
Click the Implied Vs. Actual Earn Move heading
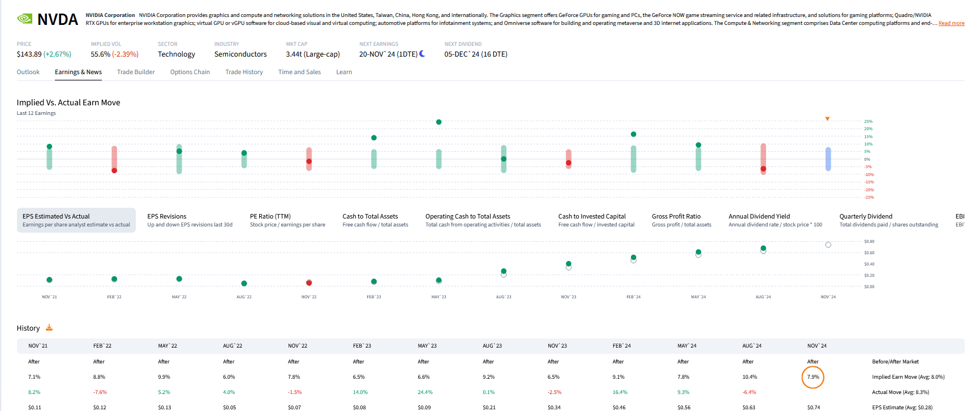[68, 102]
